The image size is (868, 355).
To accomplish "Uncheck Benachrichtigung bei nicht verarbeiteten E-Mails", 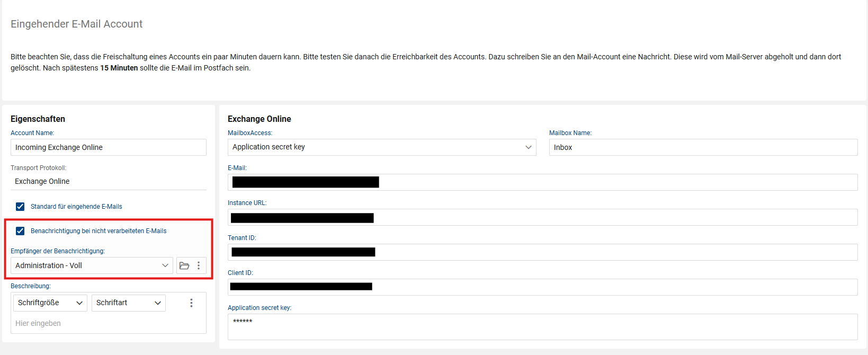I will click(20, 231).
